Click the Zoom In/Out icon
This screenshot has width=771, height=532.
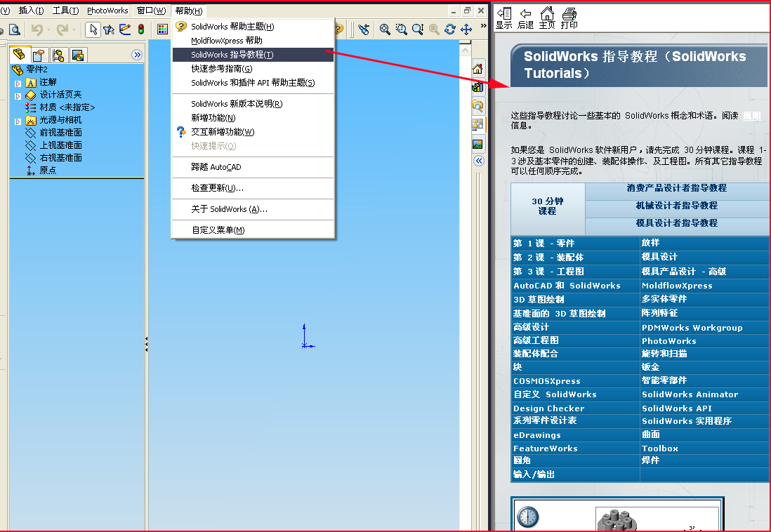418,29
